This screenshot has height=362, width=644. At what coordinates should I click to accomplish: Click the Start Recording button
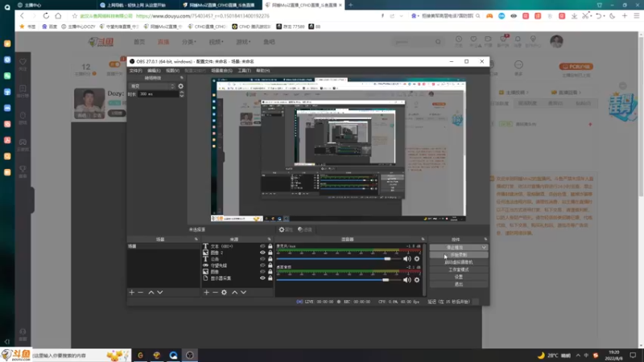459,255
